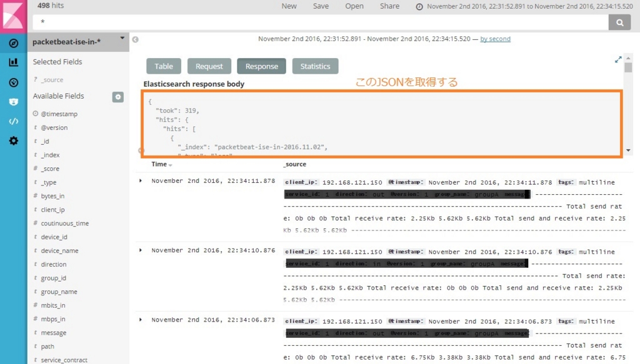Expand the first document row arrow
640x364 pixels.
[x=140, y=180]
